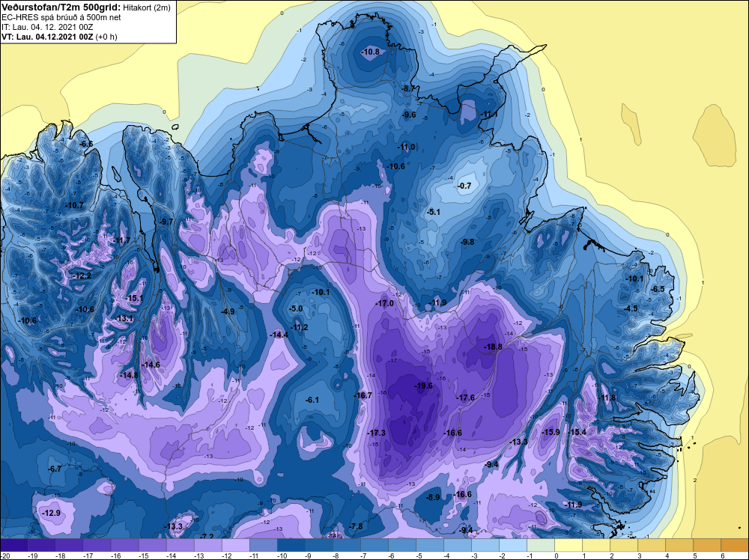Click the header line starting with "IT:"
The image size is (749, 560).
point(46,27)
